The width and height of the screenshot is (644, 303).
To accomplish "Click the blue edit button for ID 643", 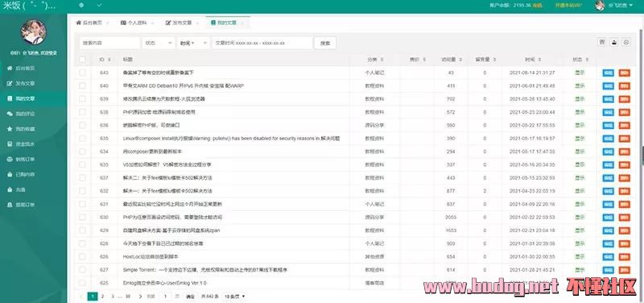I will (x=609, y=73).
